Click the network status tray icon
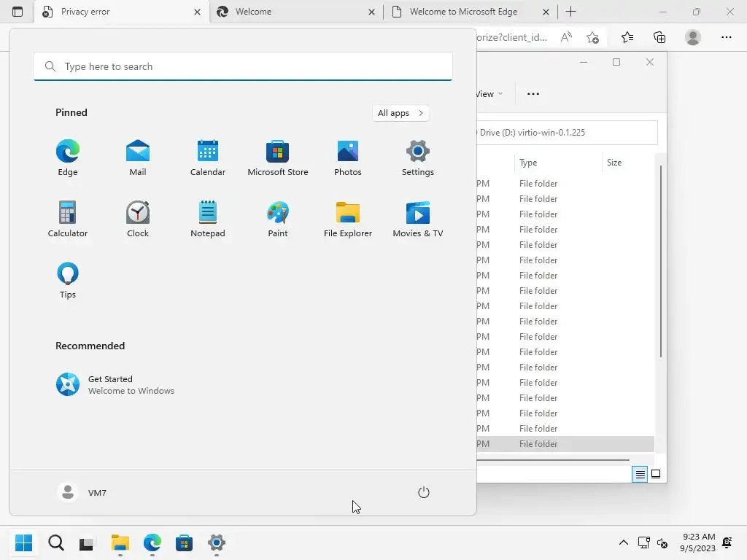Image resolution: width=747 pixels, height=560 pixels. pos(643,542)
